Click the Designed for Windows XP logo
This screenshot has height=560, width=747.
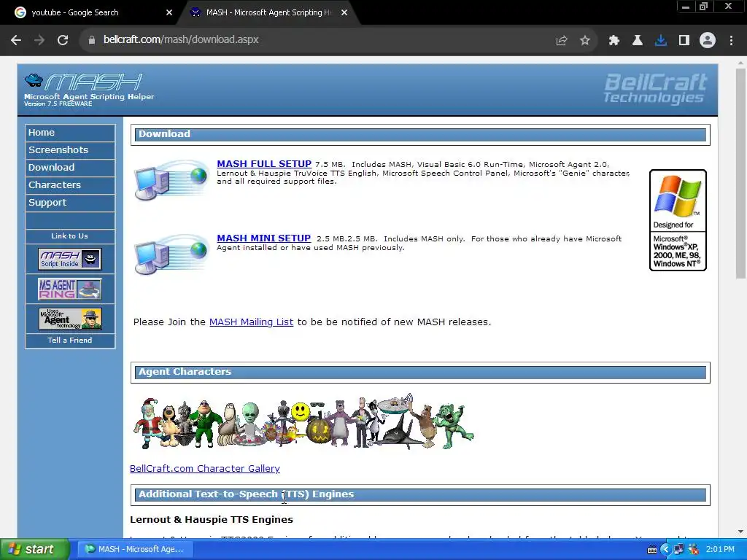[x=678, y=220]
